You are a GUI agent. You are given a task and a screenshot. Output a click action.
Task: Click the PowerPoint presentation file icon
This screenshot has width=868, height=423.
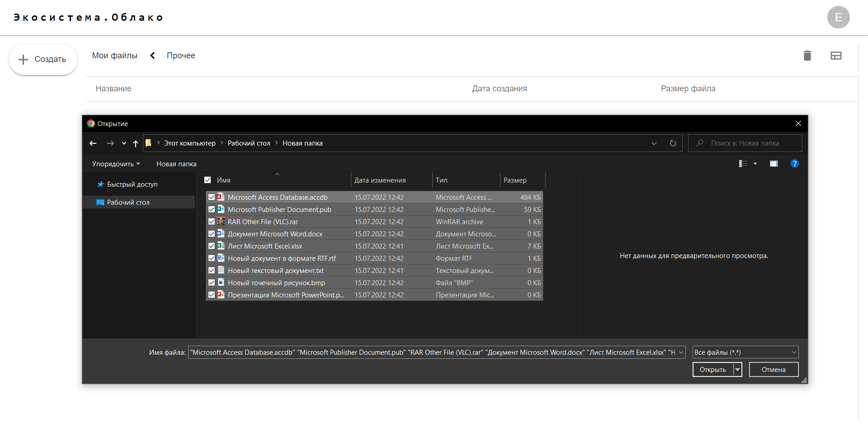(221, 295)
